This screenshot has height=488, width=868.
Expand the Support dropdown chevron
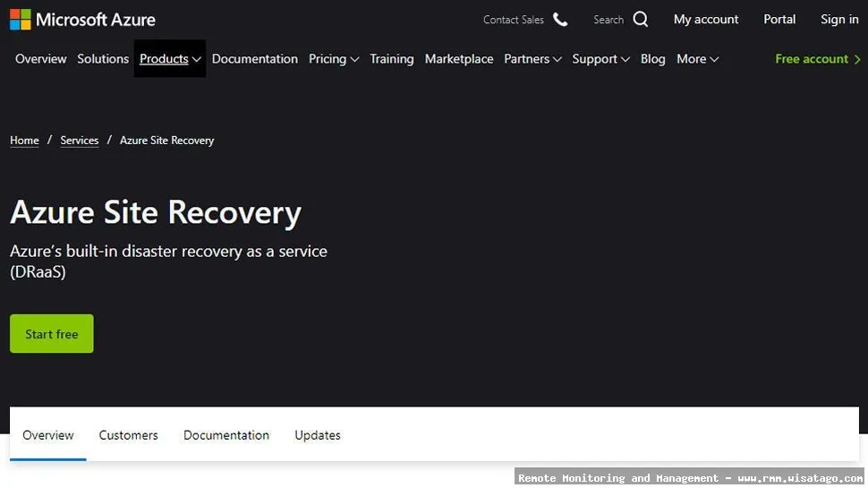point(625,59)
